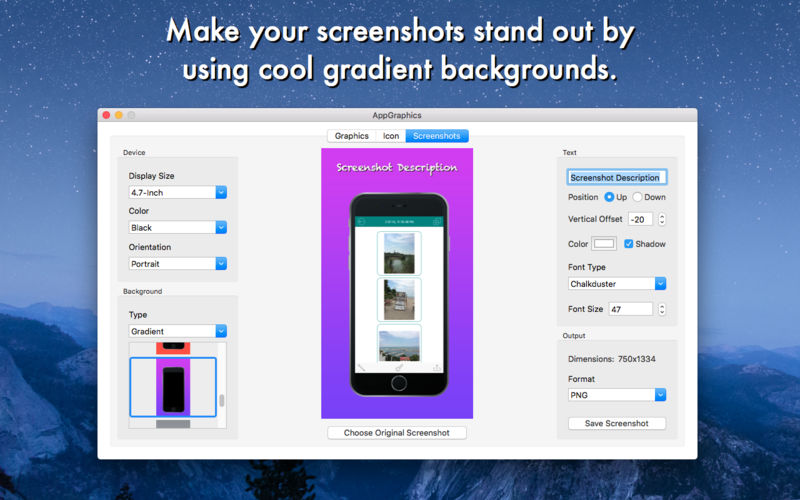The height and width of the screenshot is (500, 800).
Task: Open the Orientation dropdown showing Portrait
Action: click(x=178, y=264)
